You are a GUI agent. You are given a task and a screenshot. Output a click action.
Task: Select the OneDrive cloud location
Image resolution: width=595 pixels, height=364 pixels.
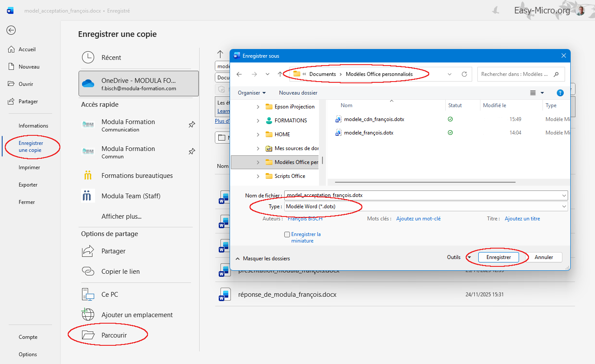(138, 84)
